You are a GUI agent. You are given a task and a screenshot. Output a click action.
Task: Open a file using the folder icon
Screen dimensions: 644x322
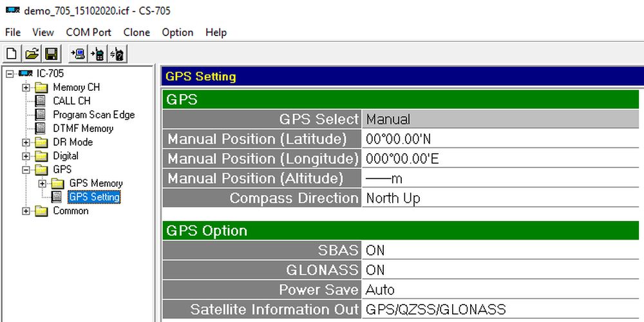click(x=32, y=54)
